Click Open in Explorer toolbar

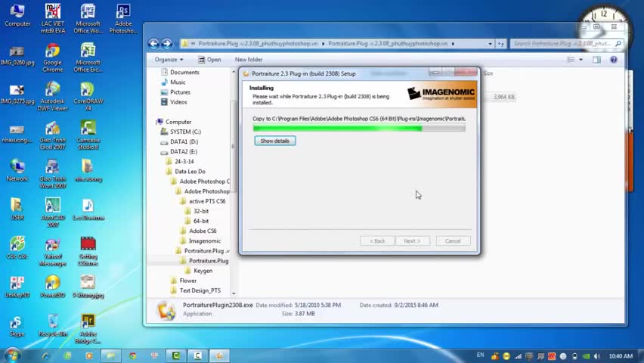209,60
